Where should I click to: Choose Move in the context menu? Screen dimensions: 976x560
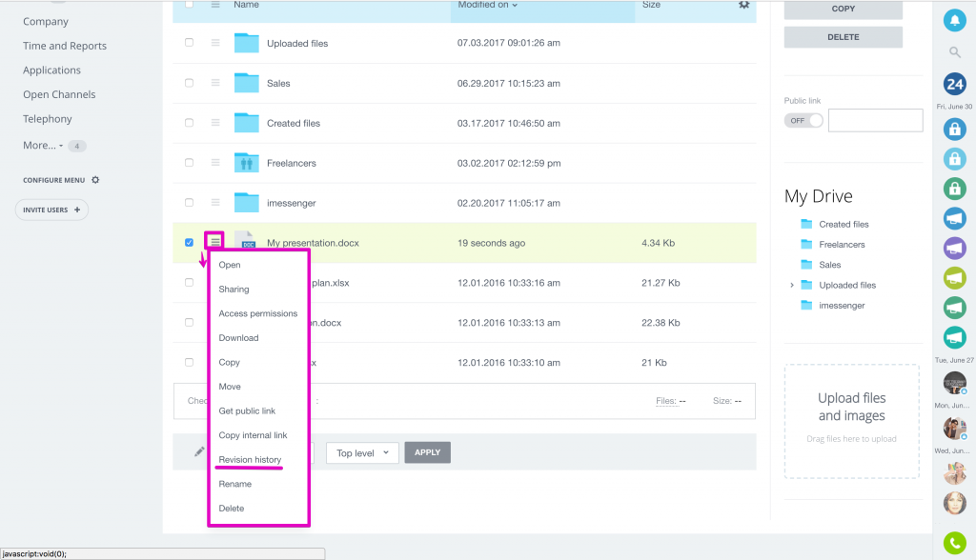230,387
